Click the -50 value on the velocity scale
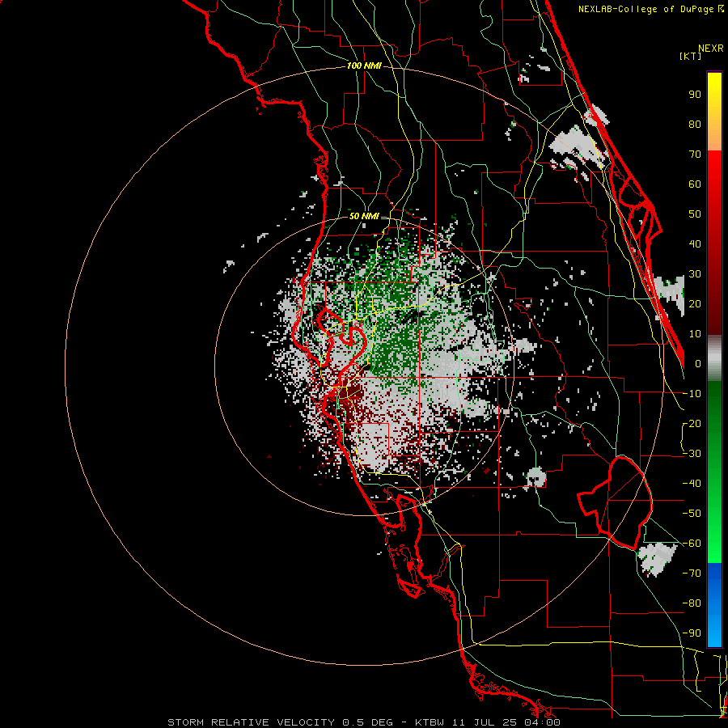The height and width of the screenshot is (728, 728). [692, 514]
